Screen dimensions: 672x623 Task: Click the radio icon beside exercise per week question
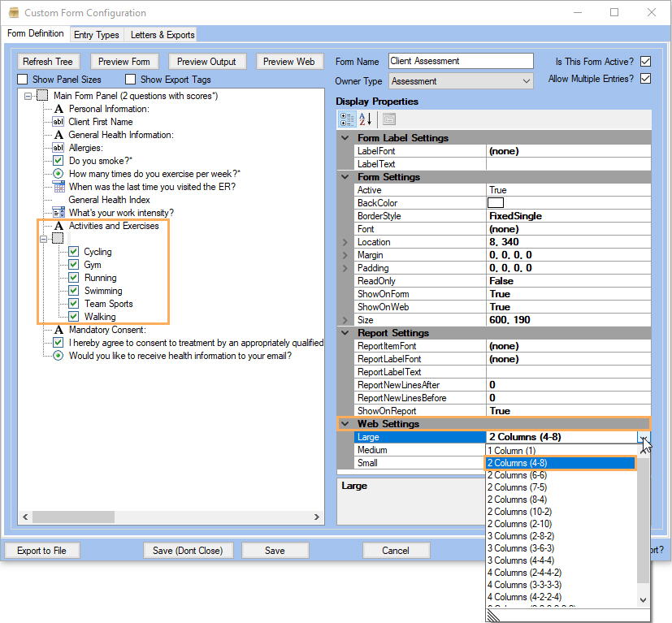coord(59,174)
